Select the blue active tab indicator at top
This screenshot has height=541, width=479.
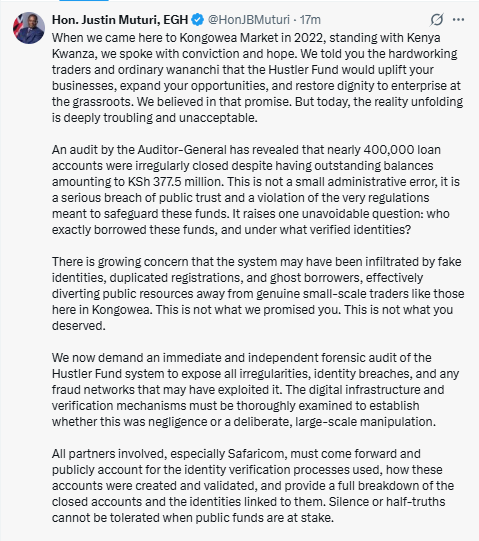point(84,1)
